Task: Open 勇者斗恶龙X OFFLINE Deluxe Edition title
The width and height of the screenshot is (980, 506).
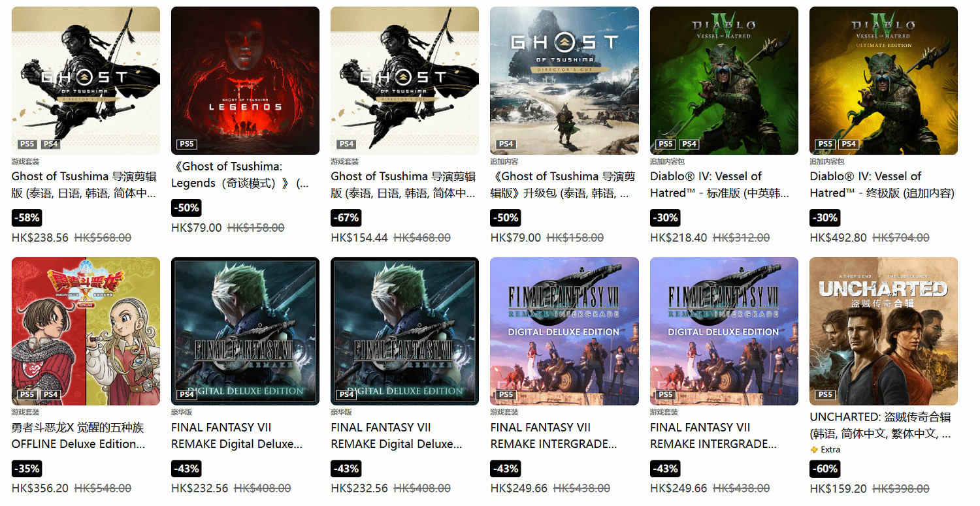Action: pos(78,435)
